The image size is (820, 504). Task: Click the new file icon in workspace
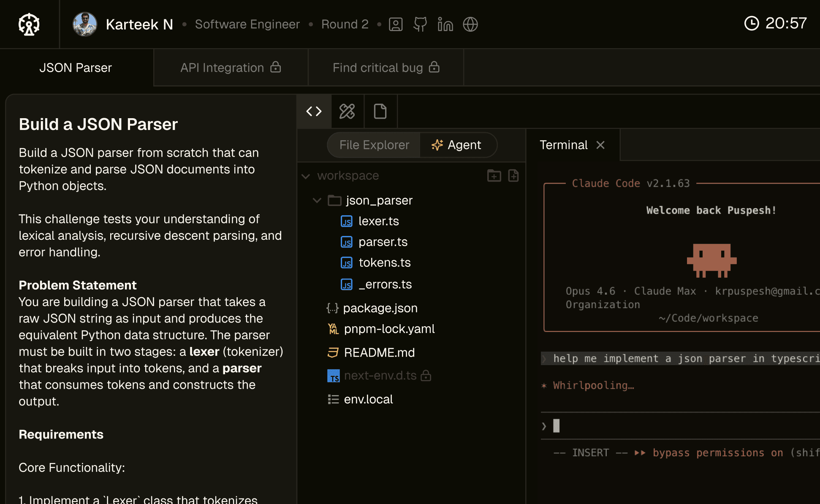(x=513, y=176)
